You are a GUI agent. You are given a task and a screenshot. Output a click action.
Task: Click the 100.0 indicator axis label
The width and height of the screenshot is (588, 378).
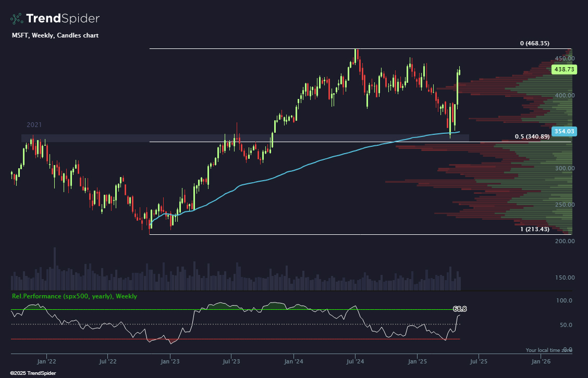[x=565, y=300]
